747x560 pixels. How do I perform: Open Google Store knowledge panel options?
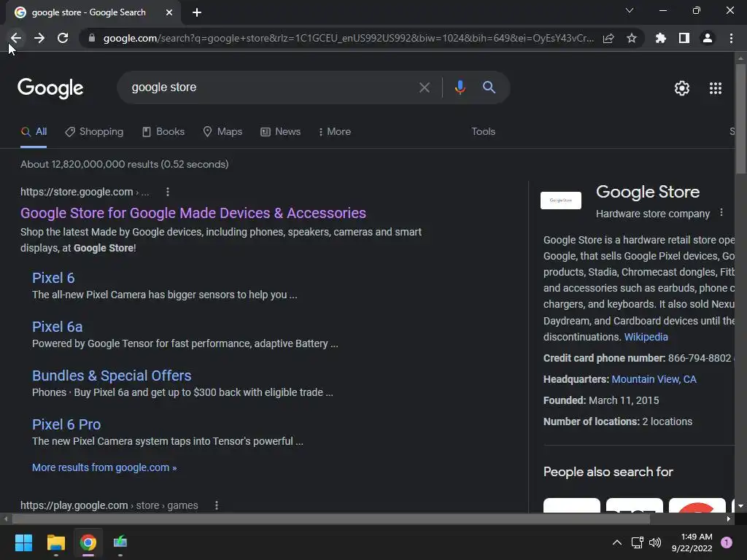tap(721, 212)
